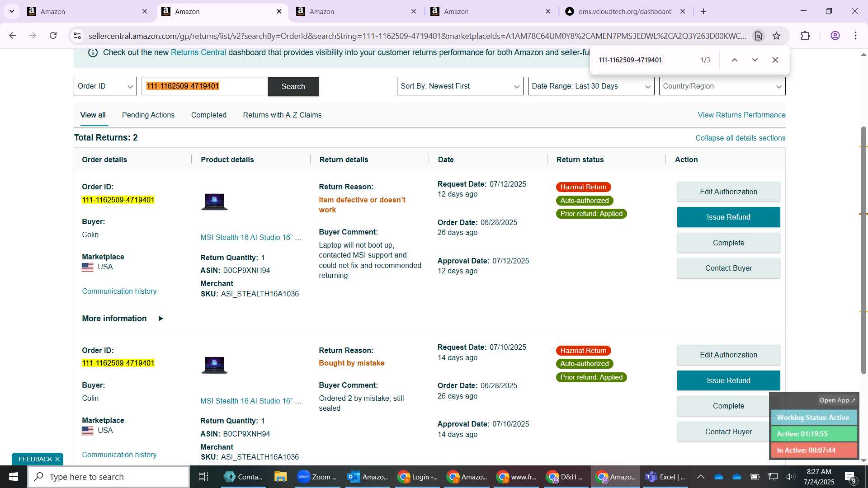
Task: Click Contact Buyer for Bought by mistake return
Action: 728,432
